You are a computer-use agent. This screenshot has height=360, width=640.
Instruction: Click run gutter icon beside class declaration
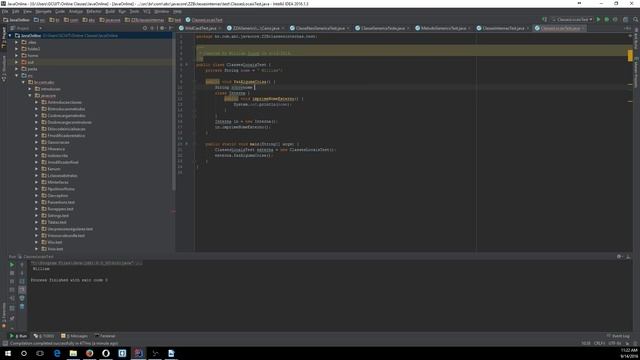tap(187, 64)
